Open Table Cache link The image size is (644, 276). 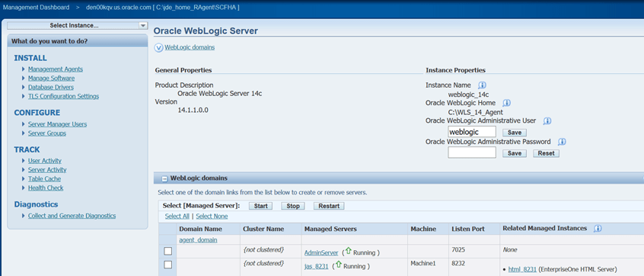pos(44,179)
